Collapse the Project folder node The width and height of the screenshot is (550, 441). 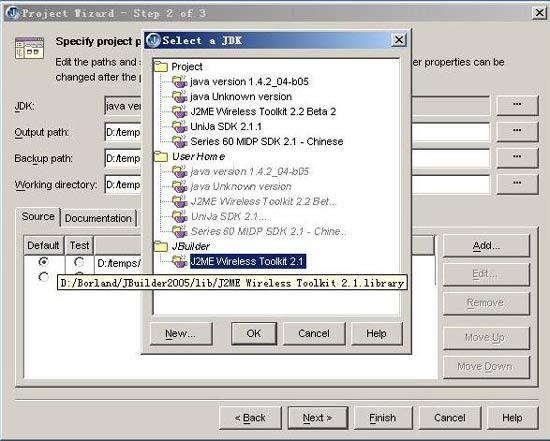161,66
